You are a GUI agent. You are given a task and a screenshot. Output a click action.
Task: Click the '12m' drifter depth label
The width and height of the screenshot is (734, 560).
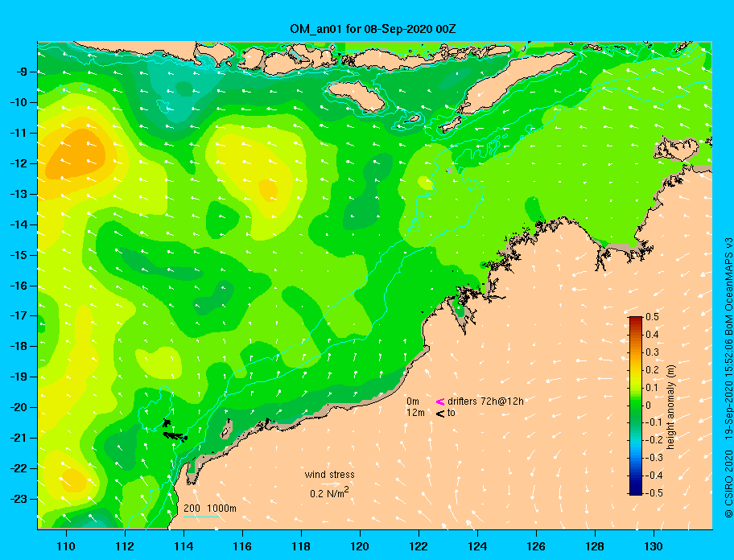(415, 413)
